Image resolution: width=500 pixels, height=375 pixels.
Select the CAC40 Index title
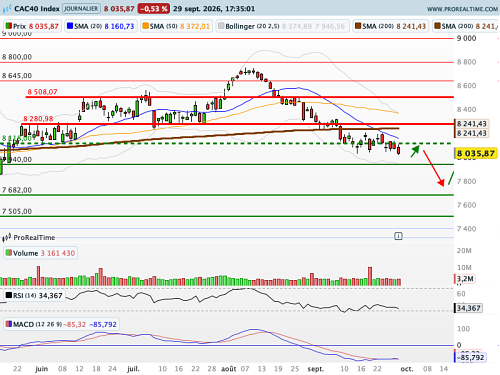pos(37,9)
